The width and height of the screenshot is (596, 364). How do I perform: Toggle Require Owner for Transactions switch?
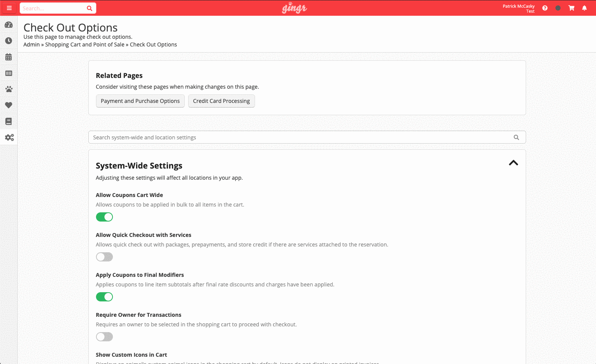pos(104,337)
